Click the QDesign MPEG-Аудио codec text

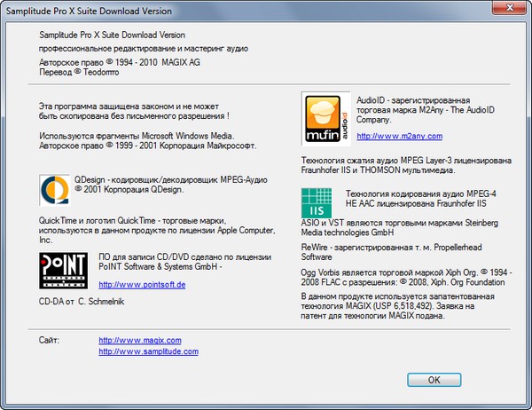pos(170,185)
